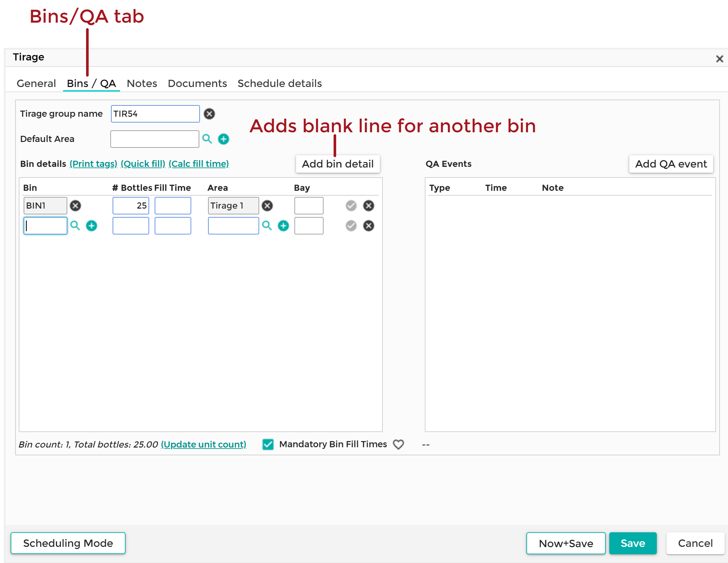Clear the Tirage 1 area selection
The height and width of the screenshot is (563, 728).
[x=267, y=206]
